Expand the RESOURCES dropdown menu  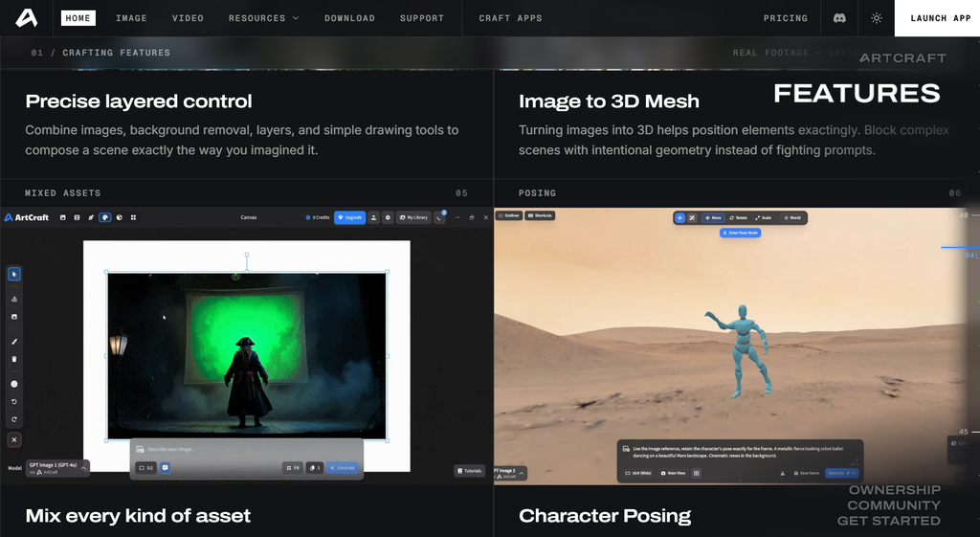tap(263, 18)
